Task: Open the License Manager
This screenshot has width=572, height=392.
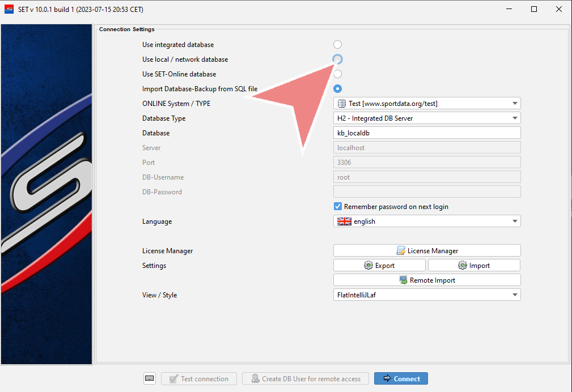Action: 426,250
